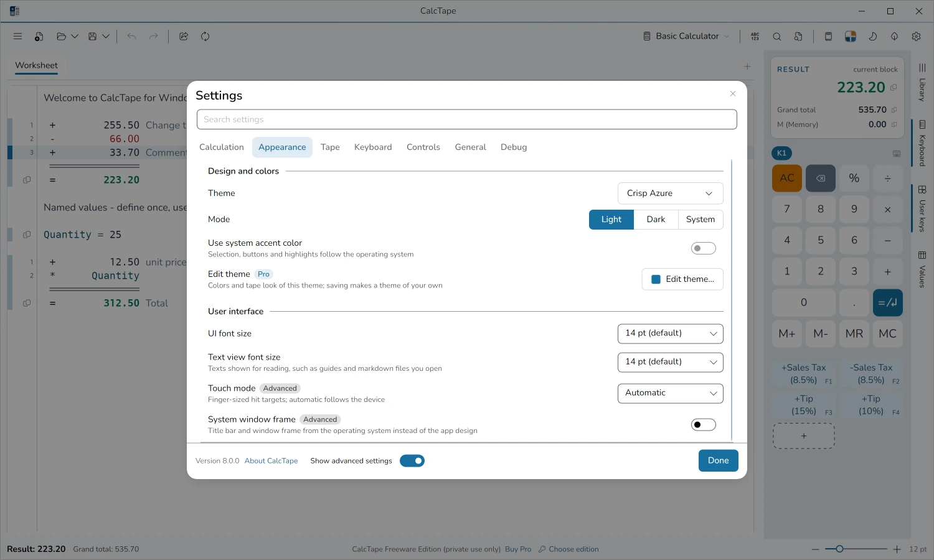The image size is (934, 560).
Task: Open the Library side panel
Action: [x=922, y=82]
